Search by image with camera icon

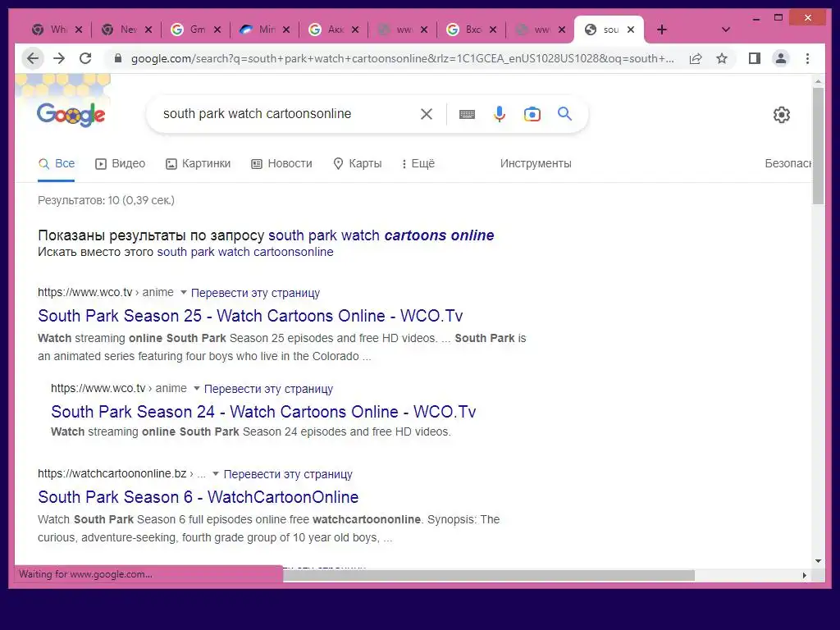coord(532,114)
